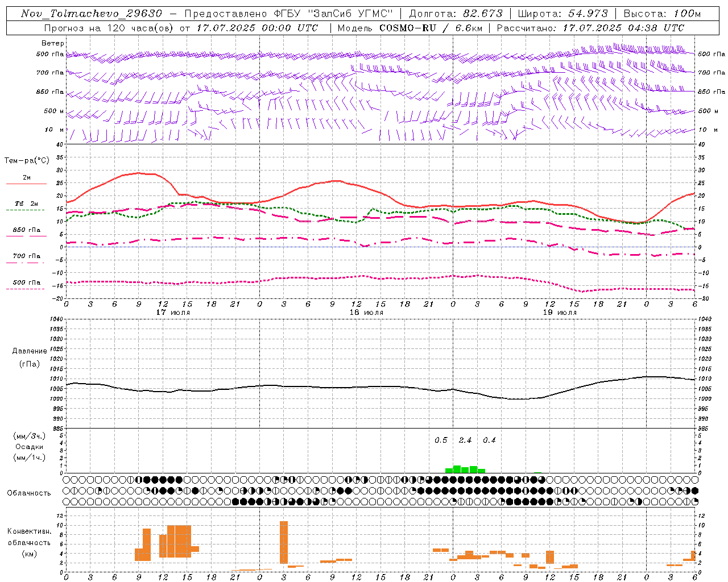This screenshot has width=728, height=582.
Task: Click the (мм/3ч.) unit label
Action: 30,436
